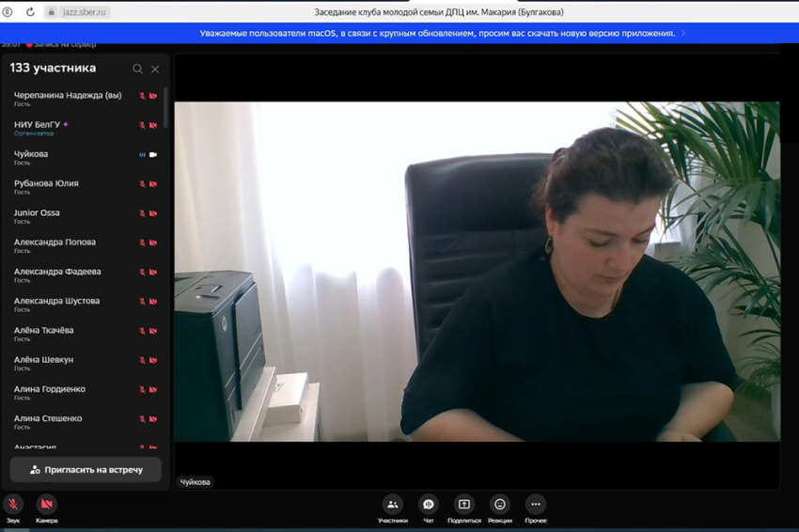Click the browser reload button
Viewport: 799px width, 532px height.
click(x=30, y=12)
